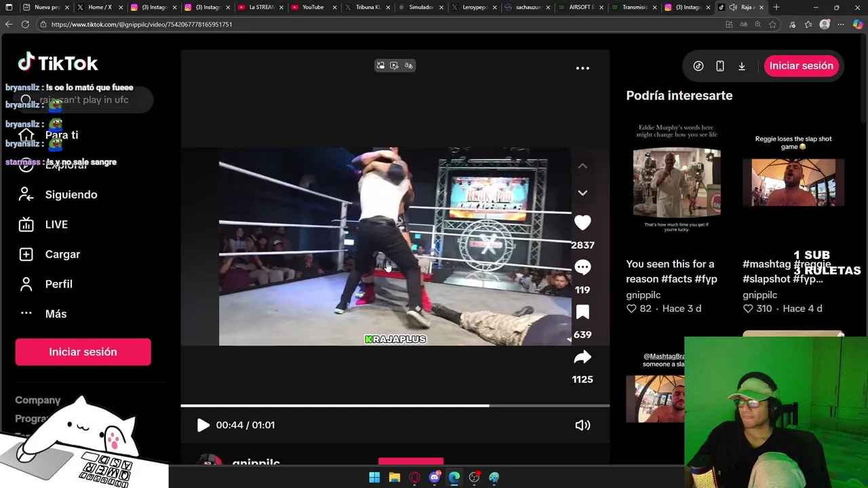Like the video showing 82 likes
868x488 pixels.
coord(631,308)
